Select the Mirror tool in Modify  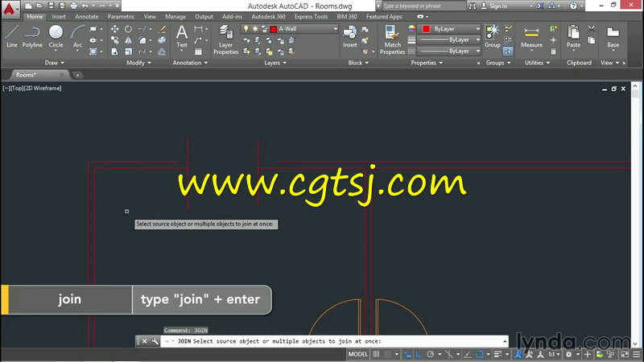129,40
